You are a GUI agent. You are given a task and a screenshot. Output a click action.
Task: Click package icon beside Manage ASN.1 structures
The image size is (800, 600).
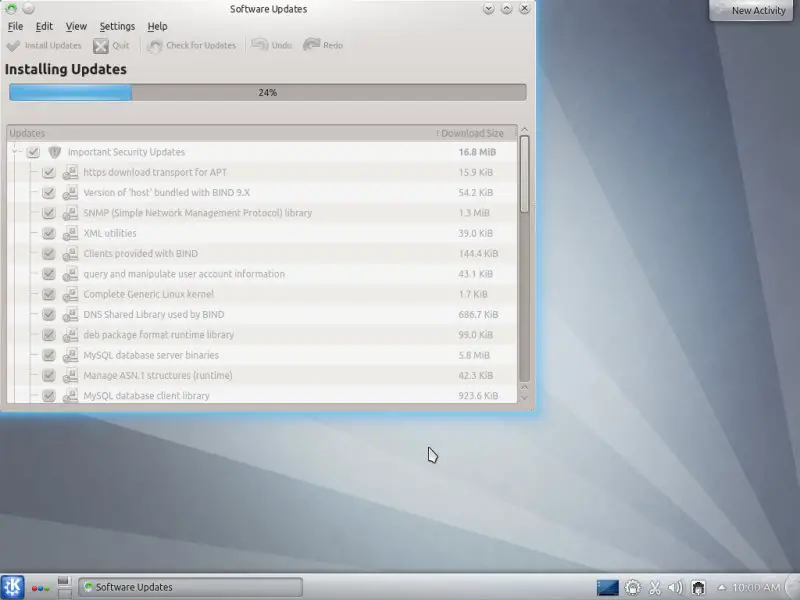click(x=70, y=376)
